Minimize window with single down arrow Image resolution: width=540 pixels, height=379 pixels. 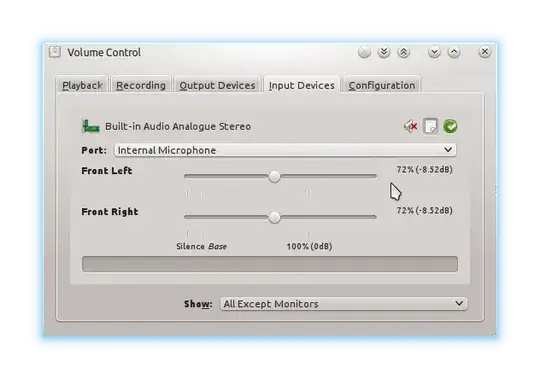[434, 52]
